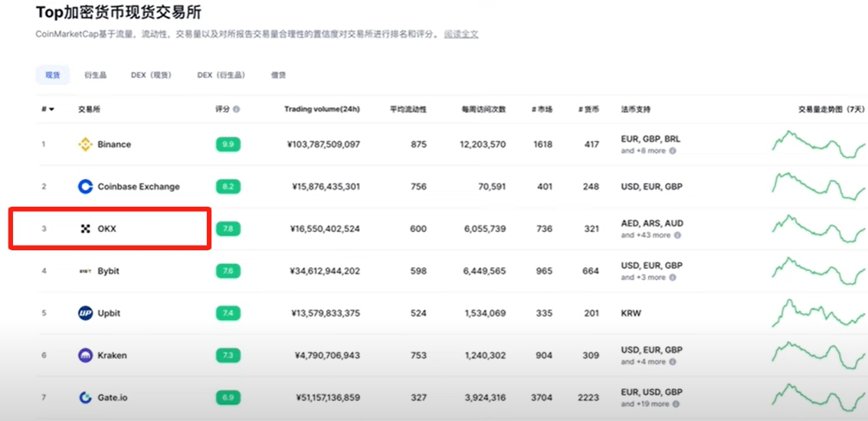Click info icon next to 'and +4 more'
The width and height of the screenshot is (868, 421).
click(673, 362)
